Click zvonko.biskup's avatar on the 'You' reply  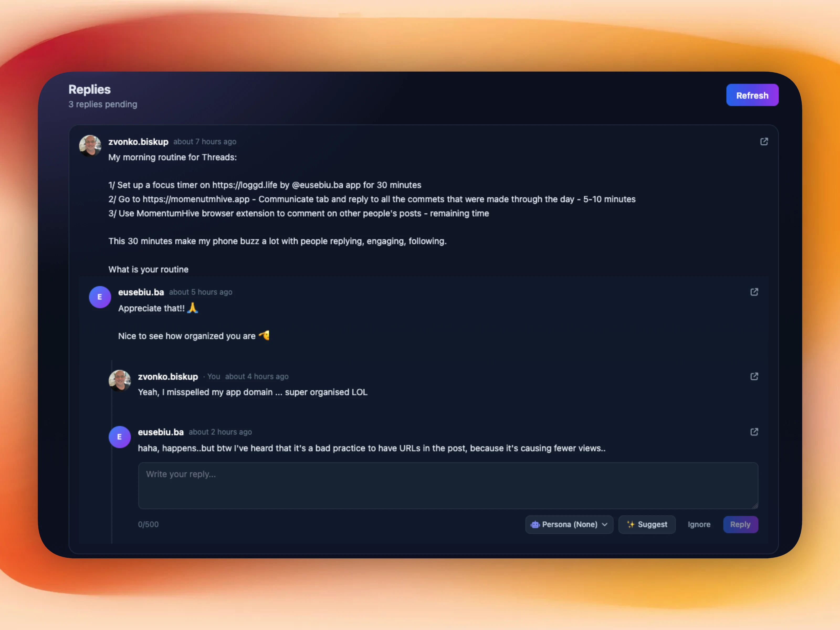(x=120, y=381)
